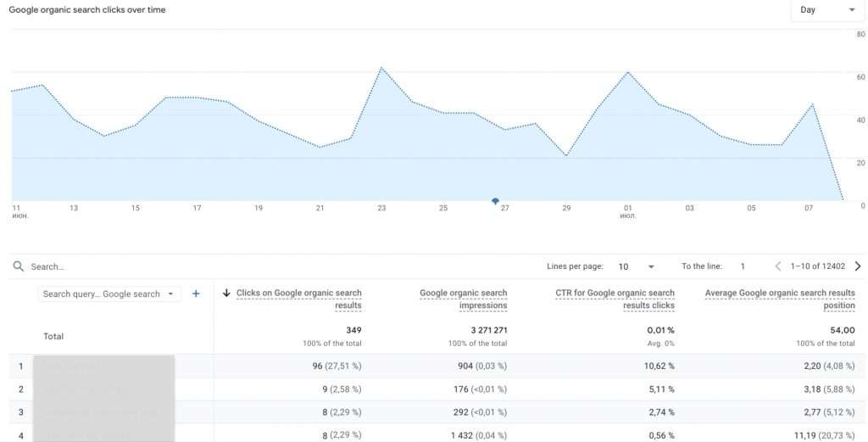This screenshot has width=868, height=442.
Task: Click the 1–10 of 12402 pagination text
Action: point(818,266)
